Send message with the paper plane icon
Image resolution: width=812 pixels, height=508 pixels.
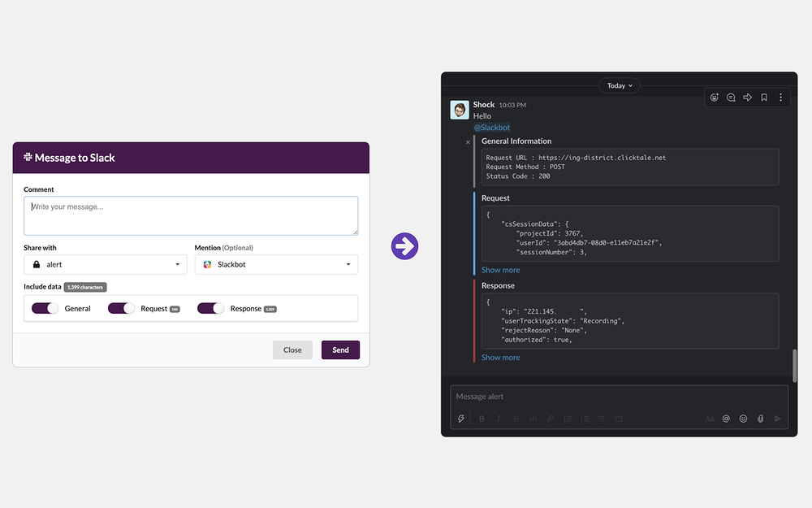pos(777,419)
